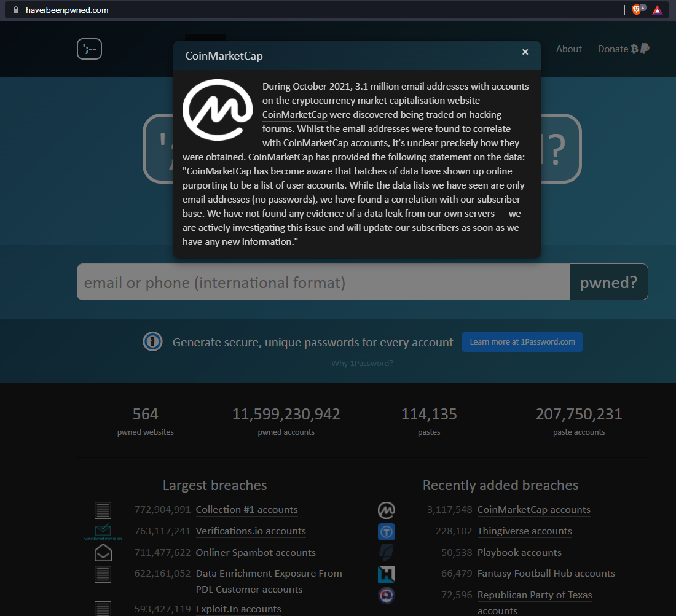The height and width of the screenshot is (616, 676).
Task: Click the CoinMarketCap dialog title
Action: pyautogui.click(x=224, y=56)
